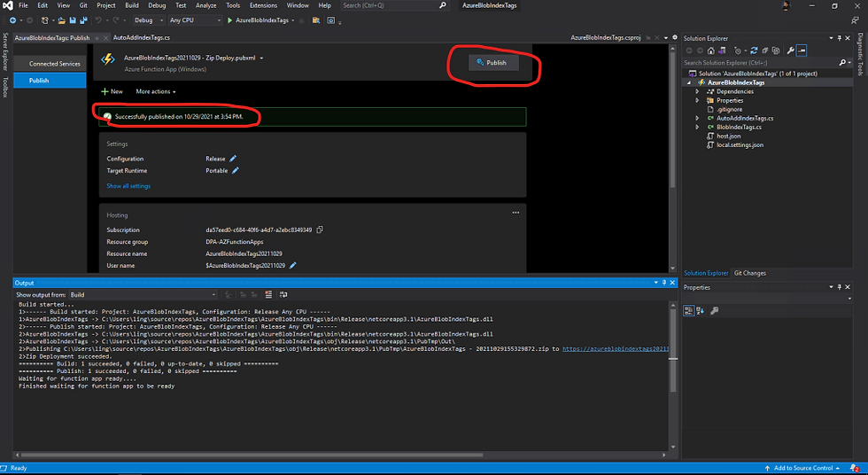Expand Properties folder node

[698, 100]
